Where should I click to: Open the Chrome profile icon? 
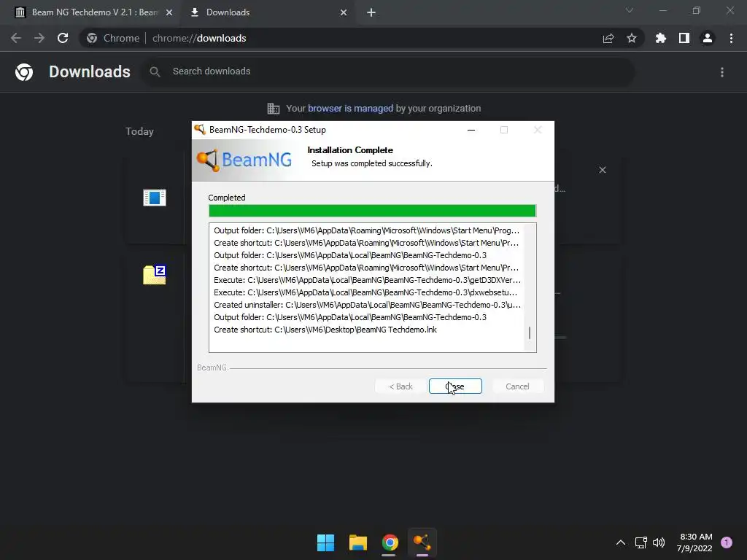(708, 38)
